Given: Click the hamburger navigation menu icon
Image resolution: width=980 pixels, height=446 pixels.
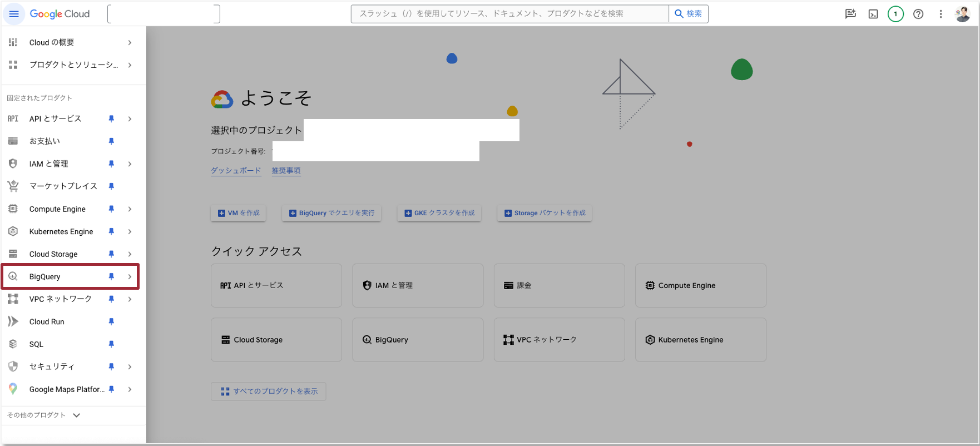Looking at the screenshot, I should 14,14.
